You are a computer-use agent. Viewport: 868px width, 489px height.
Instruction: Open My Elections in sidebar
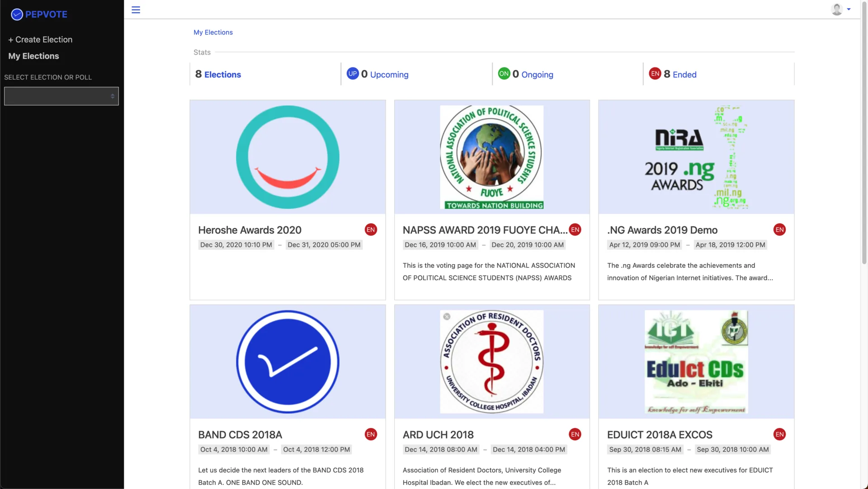coord(33,56)
